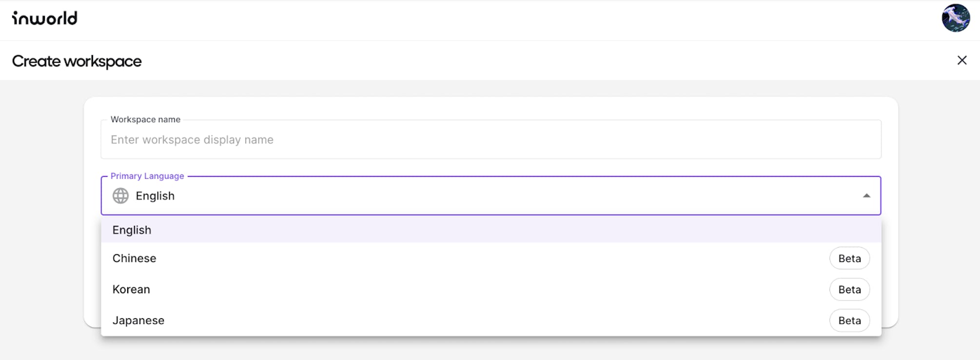Click the Beta badge next to Korean

849,290
